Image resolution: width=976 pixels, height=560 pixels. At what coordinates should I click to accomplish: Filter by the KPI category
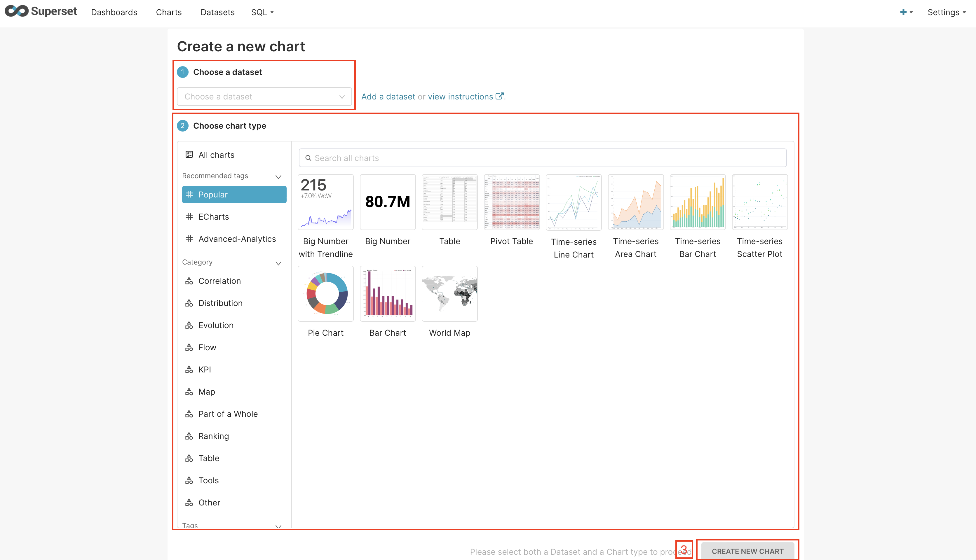click(234, 370)
